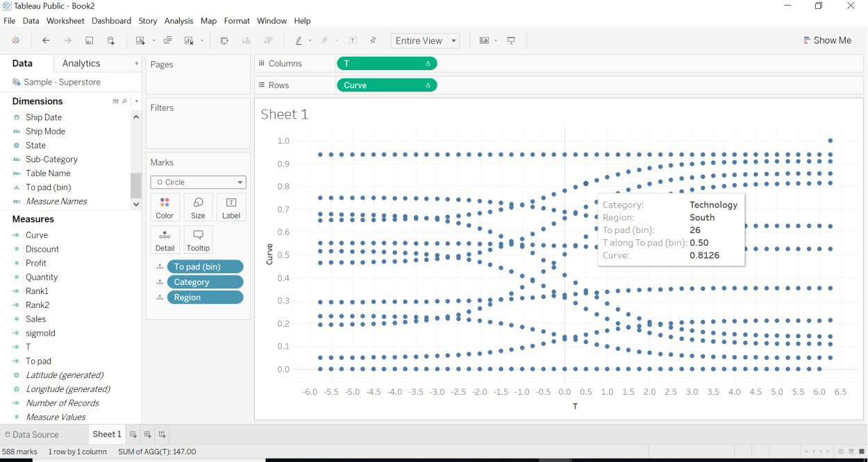The height and width of the screenshot is (462, 868).
Task: Select the Sheet 1 tab
Action: pos(107,434)
